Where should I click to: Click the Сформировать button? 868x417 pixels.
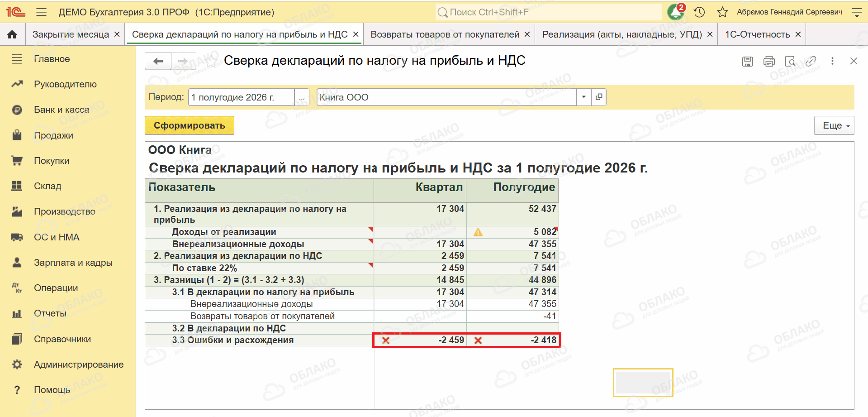(190, 125)
